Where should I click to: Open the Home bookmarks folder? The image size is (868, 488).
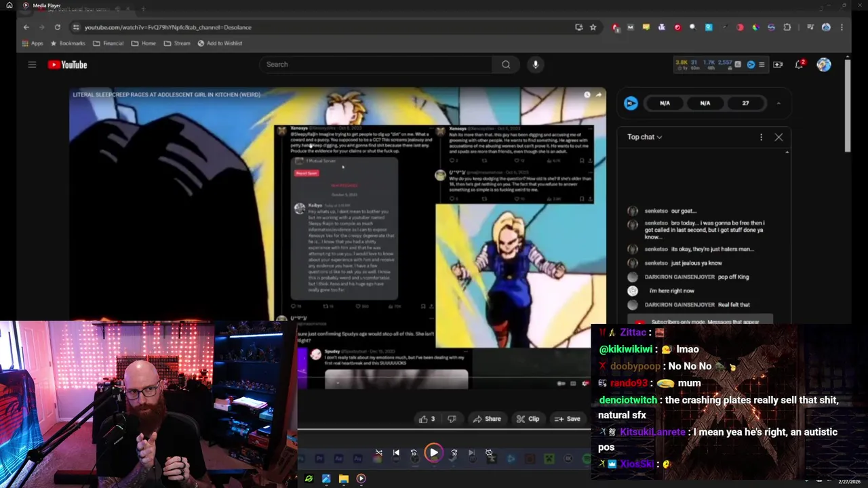(x=144, y=43)
